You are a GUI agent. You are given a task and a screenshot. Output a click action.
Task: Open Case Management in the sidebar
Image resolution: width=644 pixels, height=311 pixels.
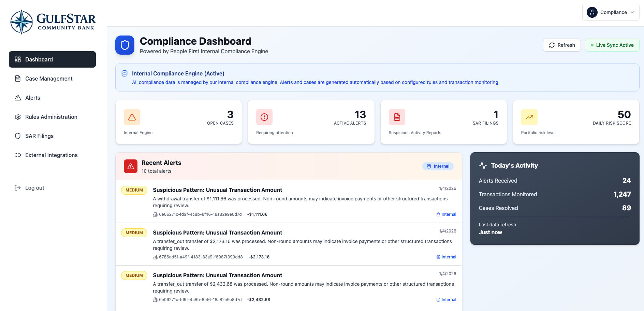tap(49, 79)
